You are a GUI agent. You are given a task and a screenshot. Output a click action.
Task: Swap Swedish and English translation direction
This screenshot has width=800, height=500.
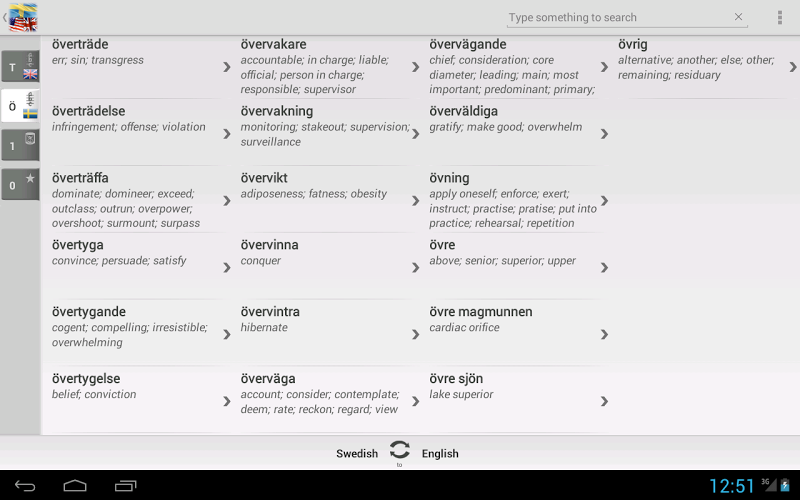(399, 451)
